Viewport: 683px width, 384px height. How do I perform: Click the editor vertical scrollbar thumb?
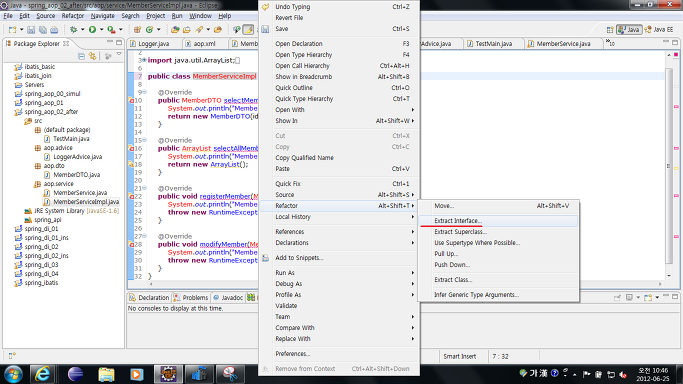(x=669, y=165)
